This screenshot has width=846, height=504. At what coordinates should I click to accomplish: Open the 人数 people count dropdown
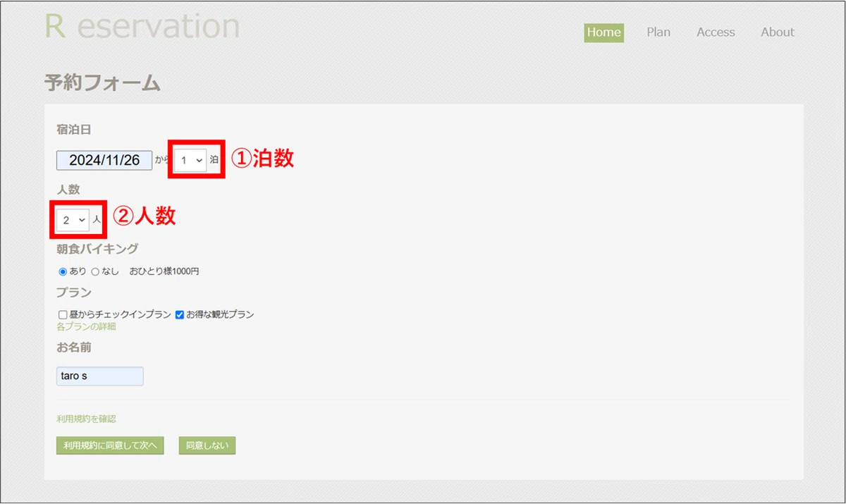pyautogui.click(x=73, y=220)
